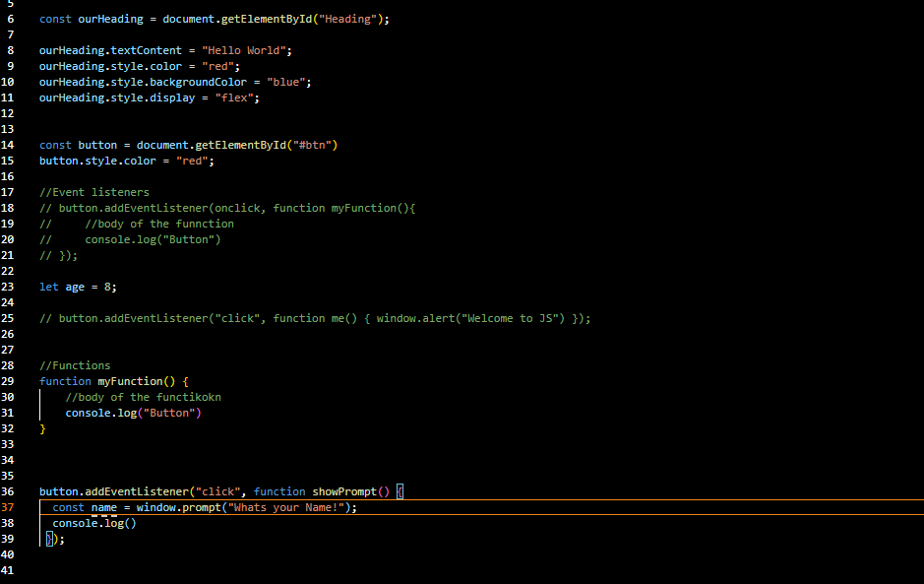The width and height of the screenshot is (924, 584).
Task: Click "getElementById" on line 14
Action: point(240,145)
